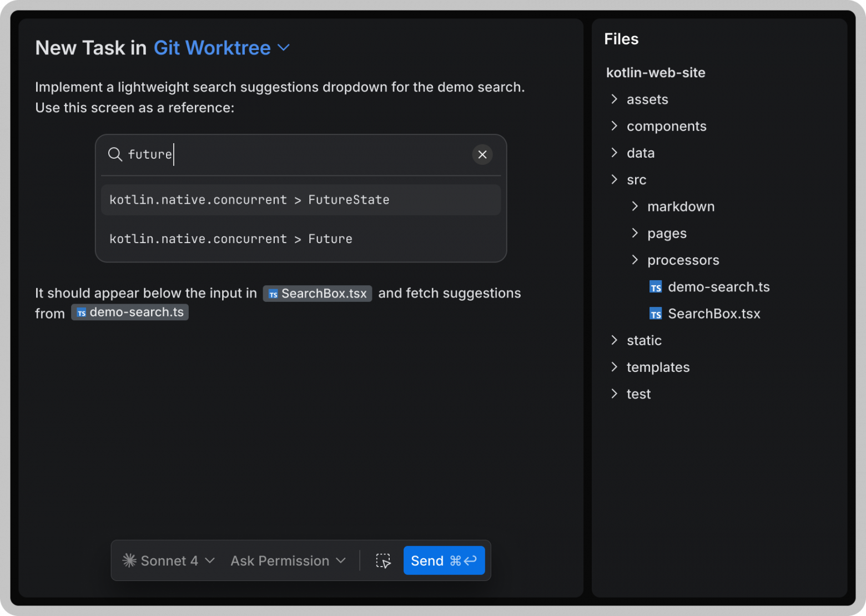Click the kotlin-web-site project name
Viewport: 866px width, 616px height.
[655, 72]
